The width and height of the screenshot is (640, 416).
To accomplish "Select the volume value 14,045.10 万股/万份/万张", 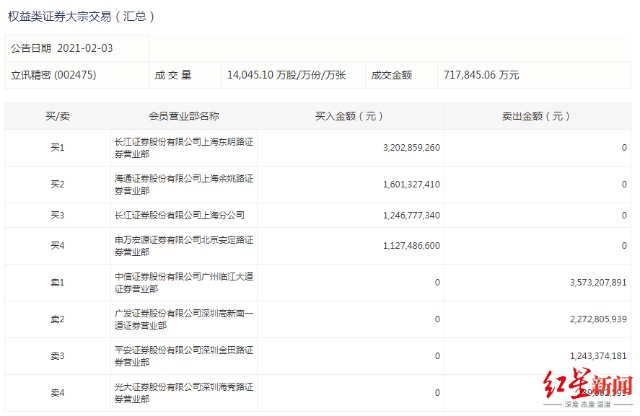I will [x=287, y=75].
